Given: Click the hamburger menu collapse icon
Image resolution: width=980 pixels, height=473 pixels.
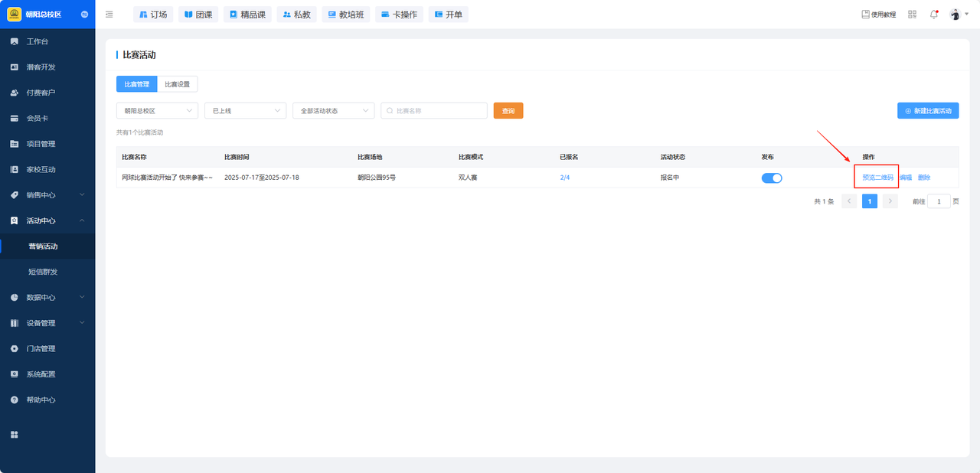Looking at the screenshot, I should pyautogui.click(x=109, y=15).
